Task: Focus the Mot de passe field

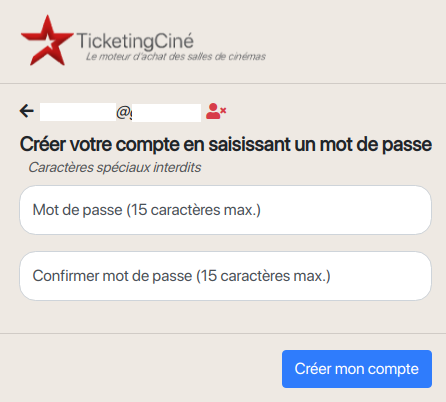Action: pyautogui.click(x=225, y=210)
